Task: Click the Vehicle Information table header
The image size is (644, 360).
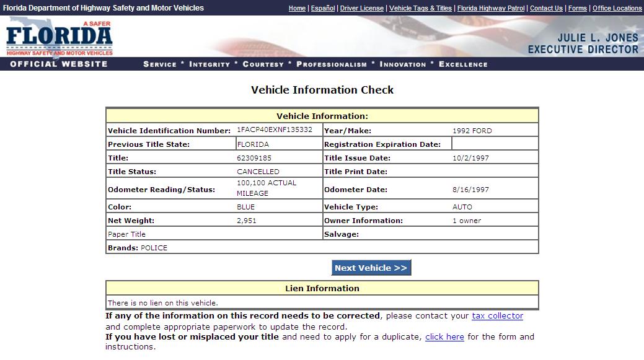Action: tap(322, 116)
